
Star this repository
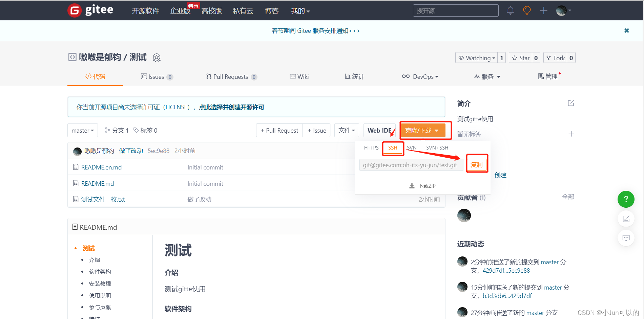click(x=521, y=58)
